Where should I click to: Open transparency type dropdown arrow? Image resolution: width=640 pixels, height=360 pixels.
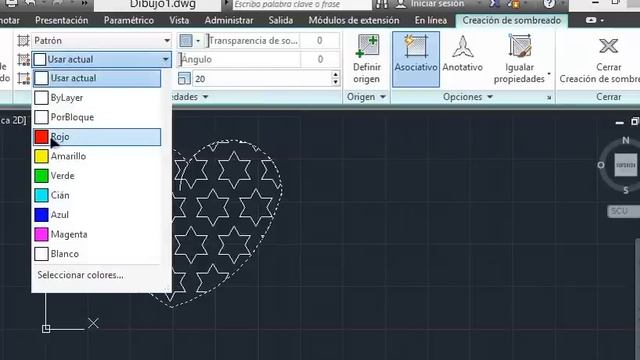pyautogui.click(x=198, y=41)
